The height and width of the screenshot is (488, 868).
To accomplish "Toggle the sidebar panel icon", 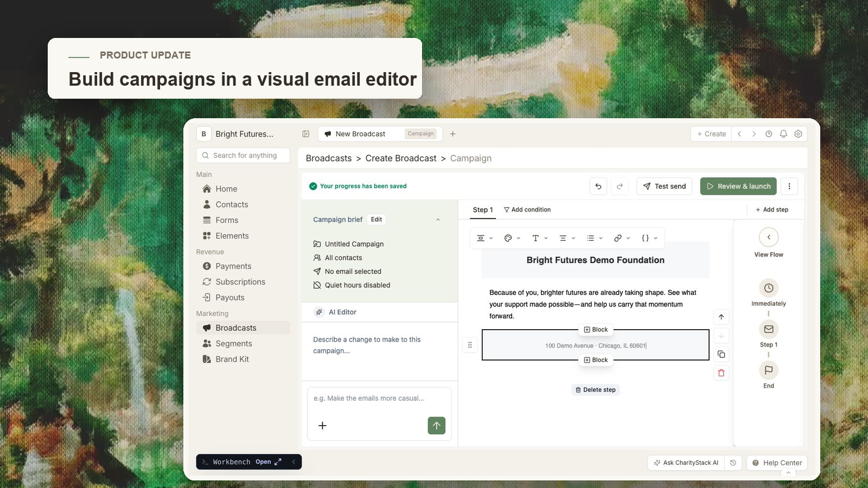I will coord(306,134).
